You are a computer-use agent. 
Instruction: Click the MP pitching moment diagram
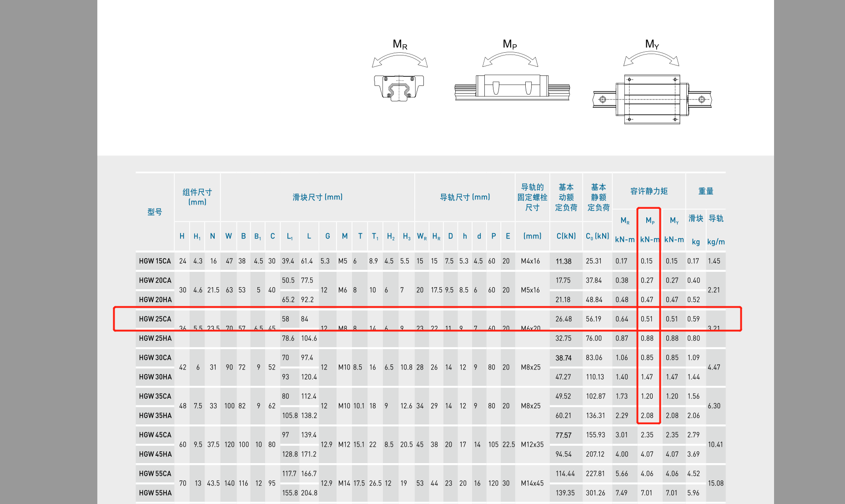tap(512, 70)
